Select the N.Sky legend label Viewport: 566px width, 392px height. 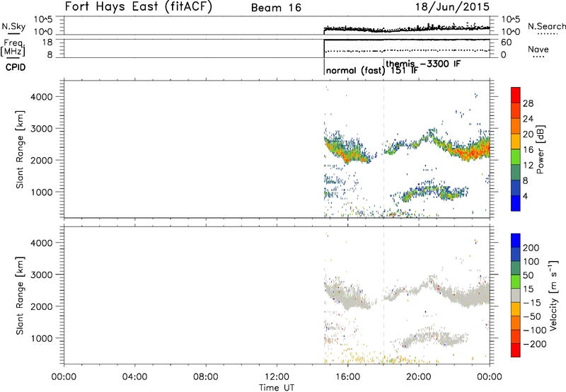[13, 26]
